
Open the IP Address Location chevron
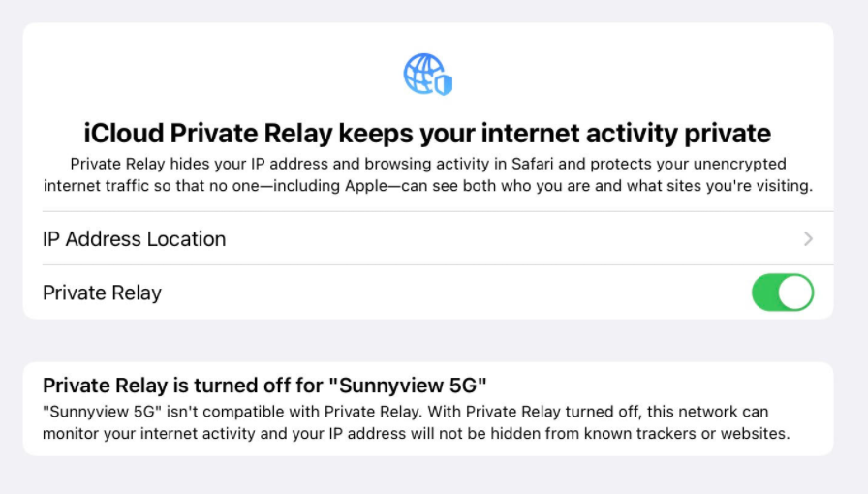point(808,238)
